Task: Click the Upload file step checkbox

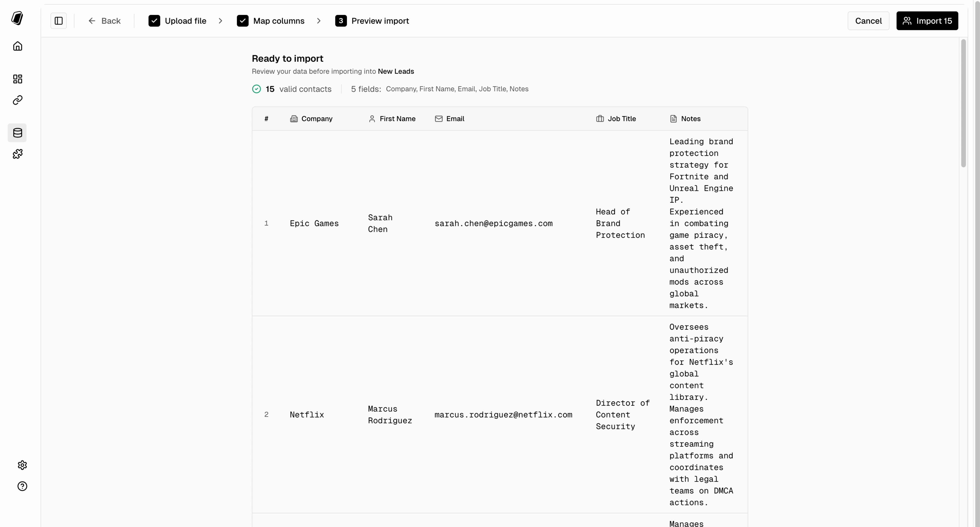Action: (x=154, y=20)
